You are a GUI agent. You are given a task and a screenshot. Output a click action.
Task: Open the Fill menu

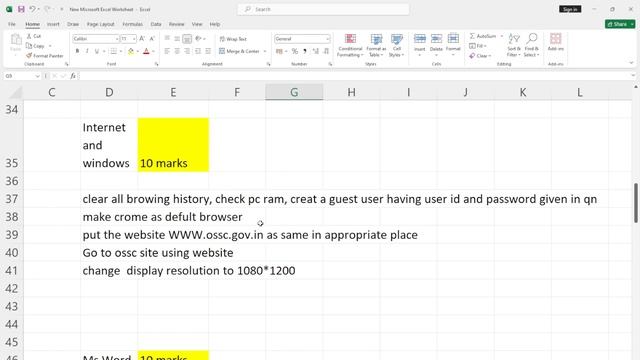[x=478, y=46]
